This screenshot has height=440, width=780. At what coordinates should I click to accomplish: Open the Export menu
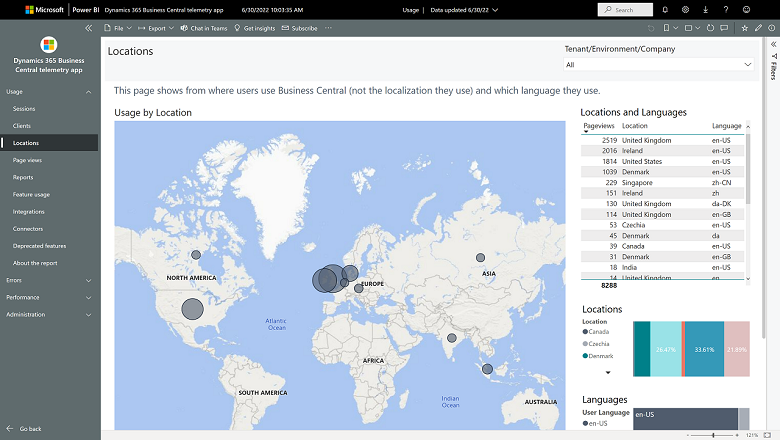coord(156,28)
